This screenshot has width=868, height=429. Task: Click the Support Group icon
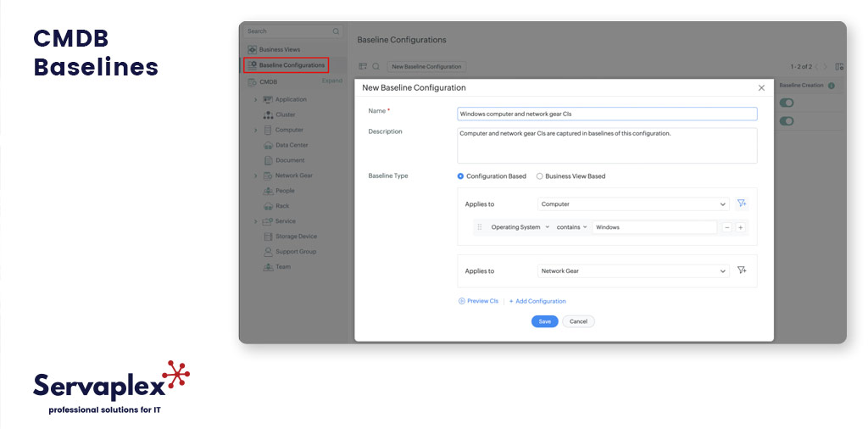[x=268, y=252]
